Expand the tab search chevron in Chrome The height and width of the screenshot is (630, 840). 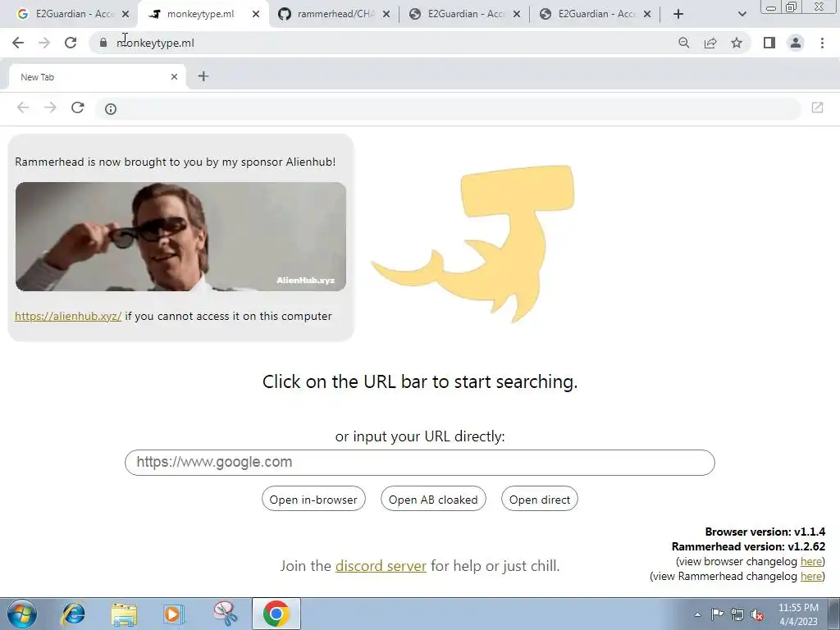pyautogui.click(x=742, y=14)
